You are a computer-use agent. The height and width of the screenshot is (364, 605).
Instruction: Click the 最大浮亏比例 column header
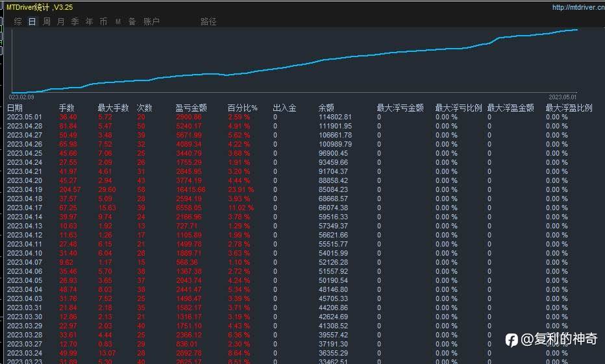tap(459, 108)
